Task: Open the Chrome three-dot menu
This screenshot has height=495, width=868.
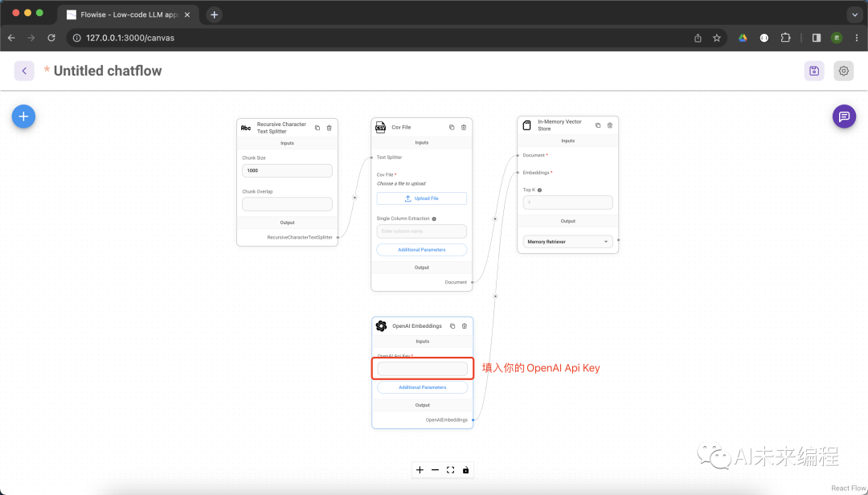Action: pos(857,38)
